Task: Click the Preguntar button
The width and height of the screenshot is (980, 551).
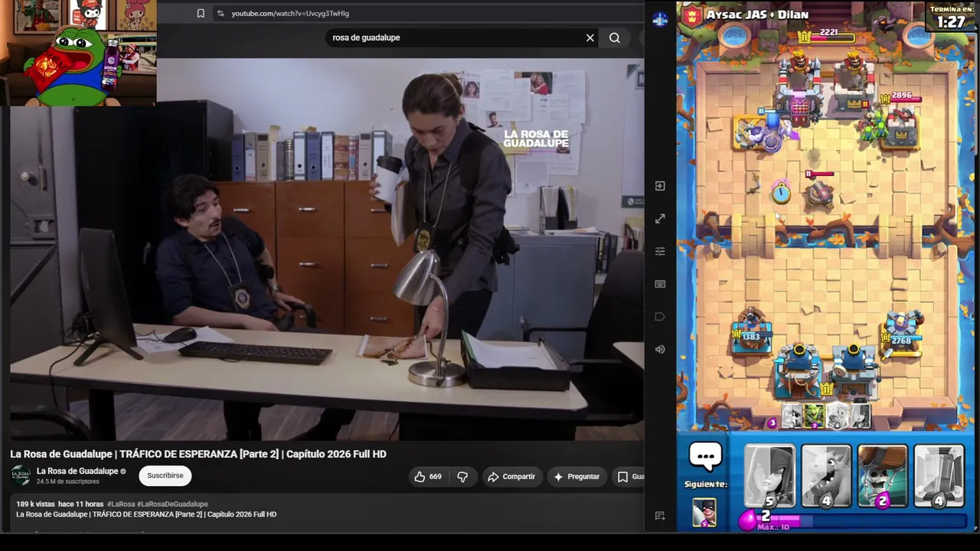Action: click(577, 477)
